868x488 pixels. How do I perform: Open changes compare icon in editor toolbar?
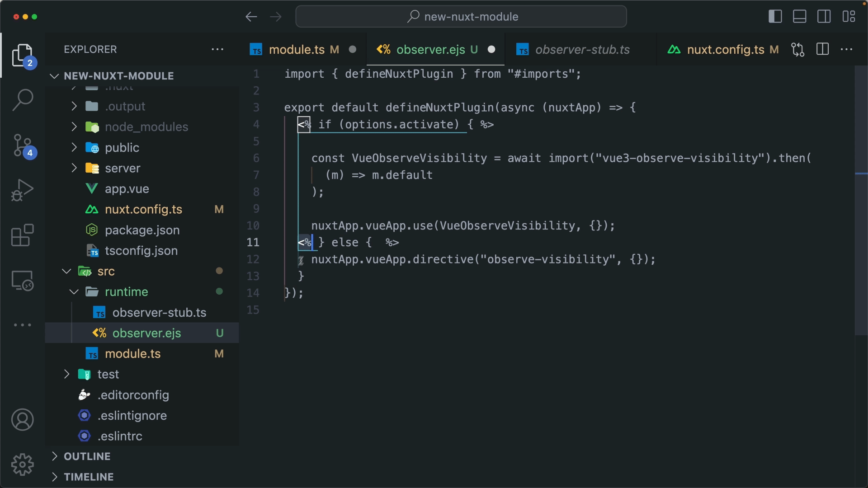(x=798, y=49)
